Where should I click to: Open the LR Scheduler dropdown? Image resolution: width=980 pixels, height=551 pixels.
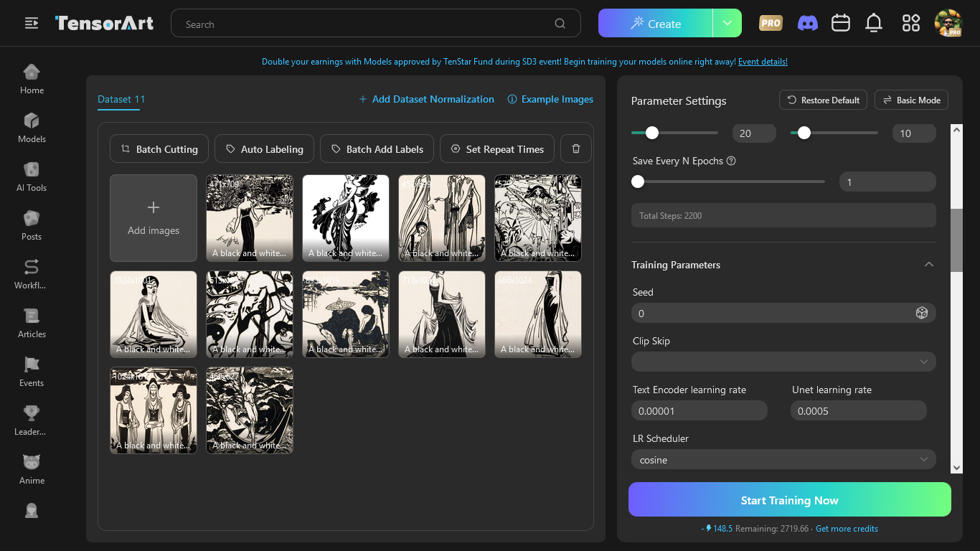(x=783, y=460)
